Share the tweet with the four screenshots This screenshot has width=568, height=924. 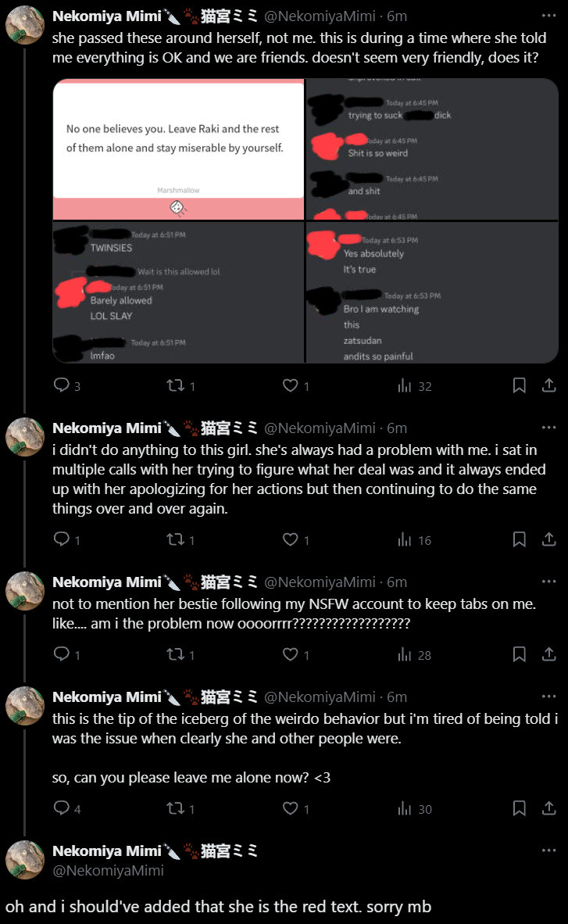[x=548, y=385]
